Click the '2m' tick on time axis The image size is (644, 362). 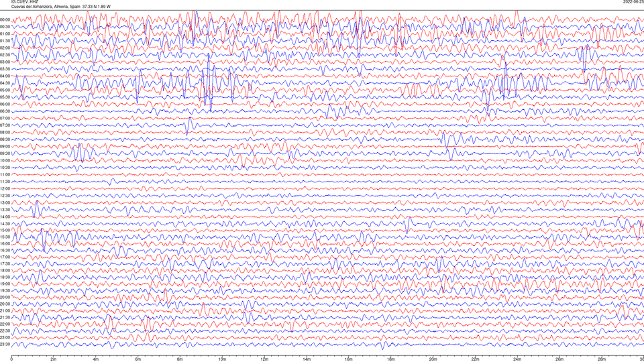pyautogui.click(x=54, y=359)
